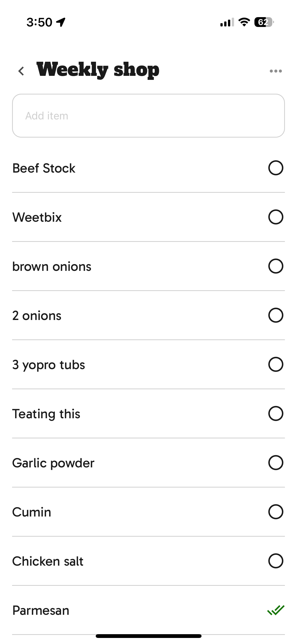Screen dimensions: 297x644
Task: Tap the location arrow beside the time
Action: 61,22
